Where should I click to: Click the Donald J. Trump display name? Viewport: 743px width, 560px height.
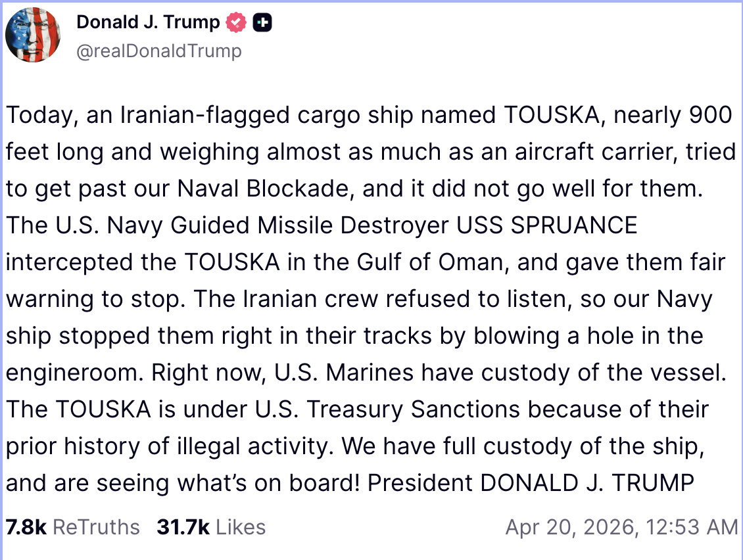(x=148, y=22)
